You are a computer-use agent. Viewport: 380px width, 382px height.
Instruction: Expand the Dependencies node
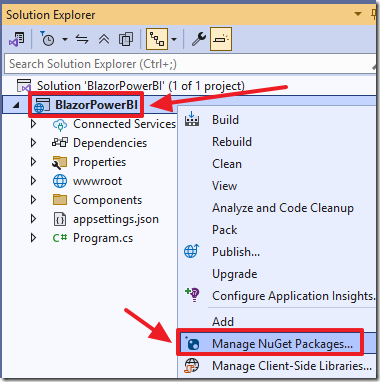click(x=33, y=143)
